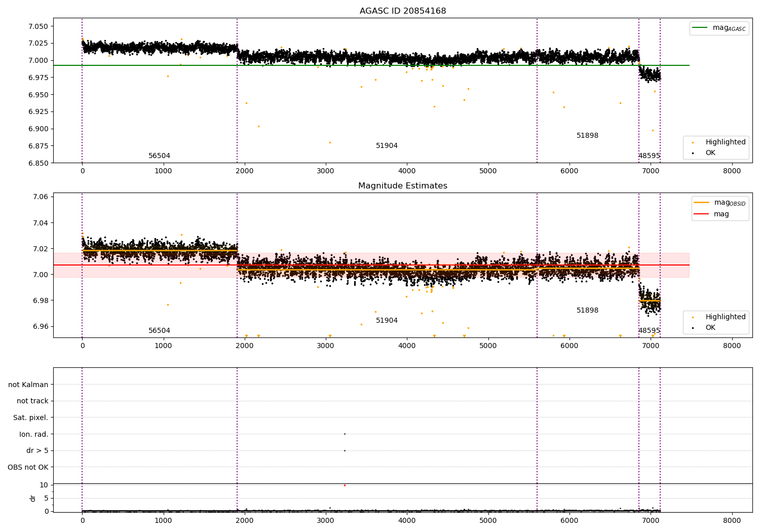The height and width of the screenshot is (532, 760).
Task: Click obsid label 48595 in the top plot
Action: (x=649, y=156)
